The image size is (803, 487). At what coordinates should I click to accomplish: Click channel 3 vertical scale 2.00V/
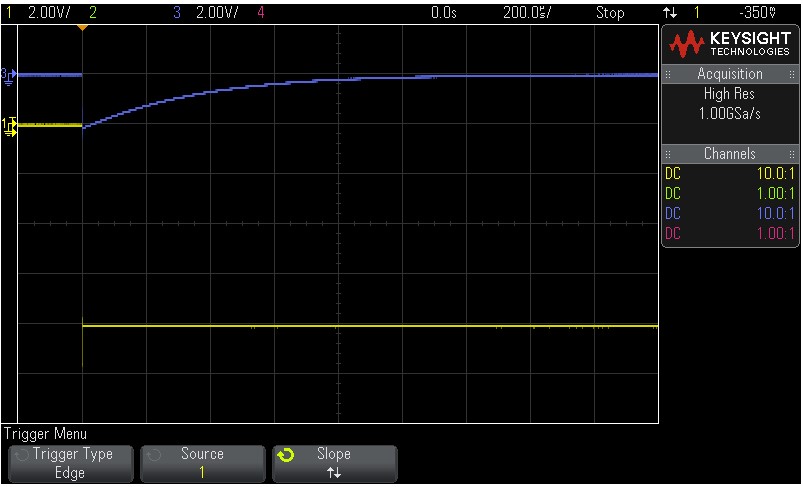tap(217, 13)
